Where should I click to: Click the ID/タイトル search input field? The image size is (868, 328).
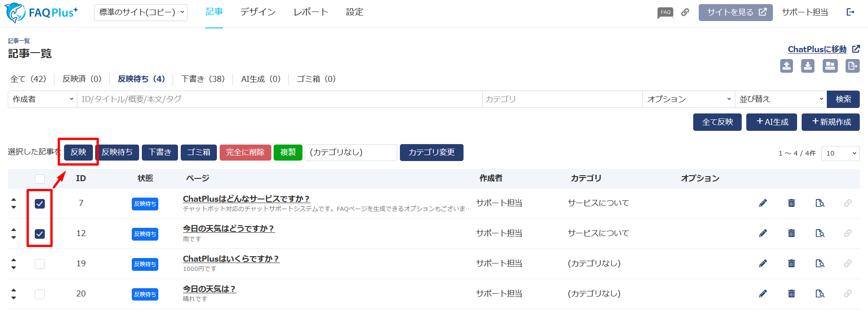point(279,99)
